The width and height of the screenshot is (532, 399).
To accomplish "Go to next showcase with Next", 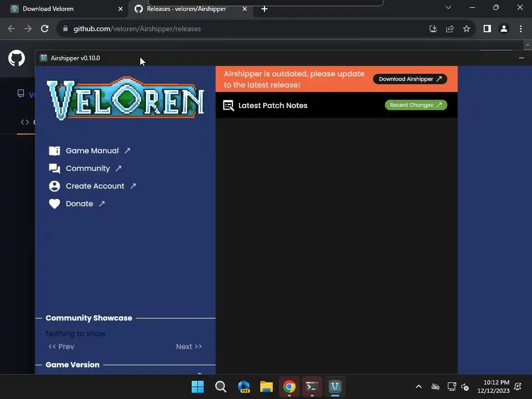I will tap(189, 347).
